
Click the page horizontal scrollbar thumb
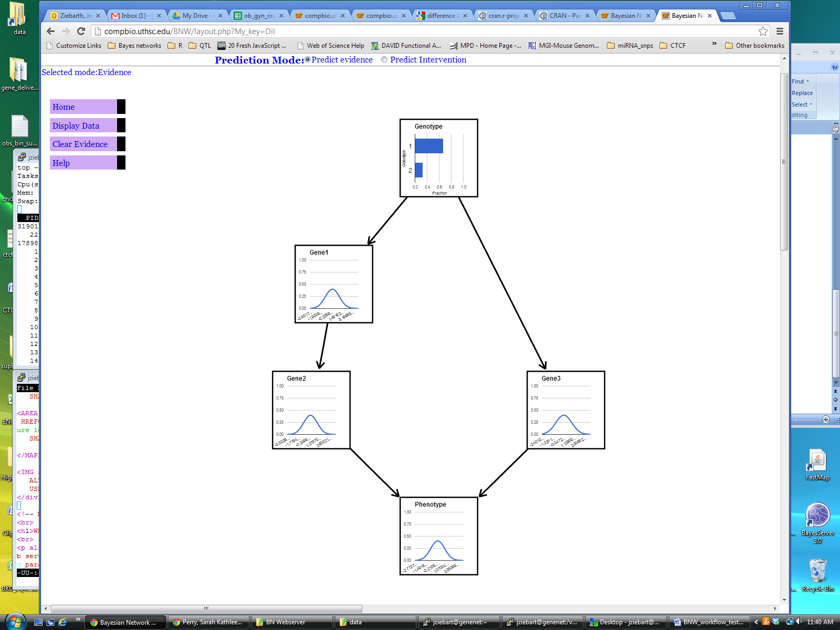tap(206, 608)
